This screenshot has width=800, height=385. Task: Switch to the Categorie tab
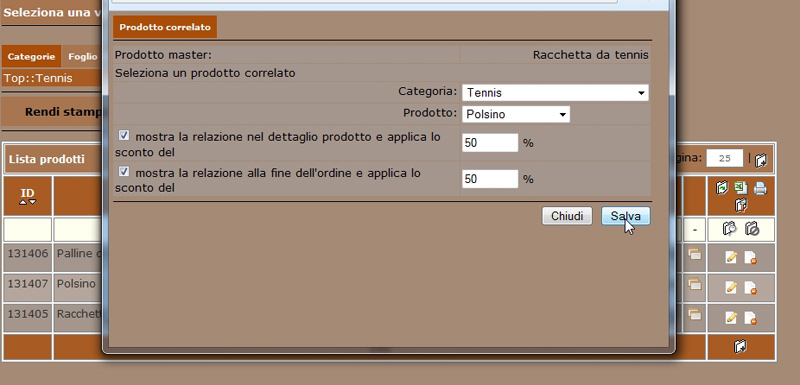(x=31, y=57)
